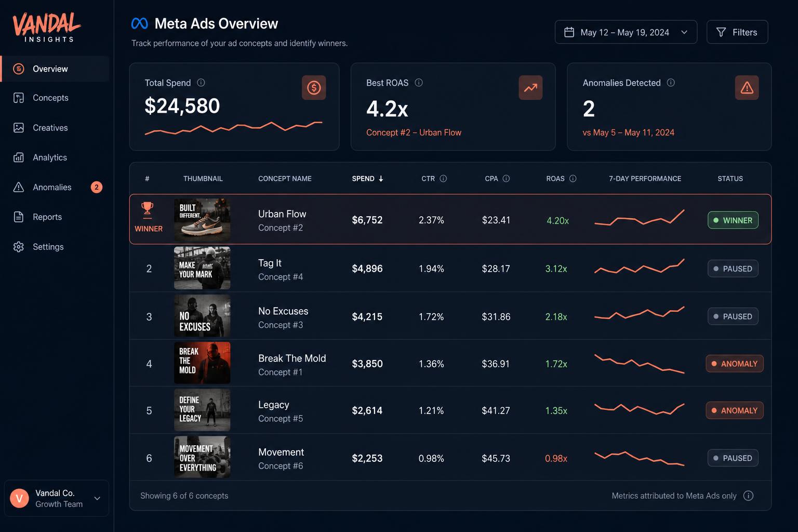Click the trending-up arrow icon on Best ROAS card
This screenshot has height=532, width=798.
[530, 88]
